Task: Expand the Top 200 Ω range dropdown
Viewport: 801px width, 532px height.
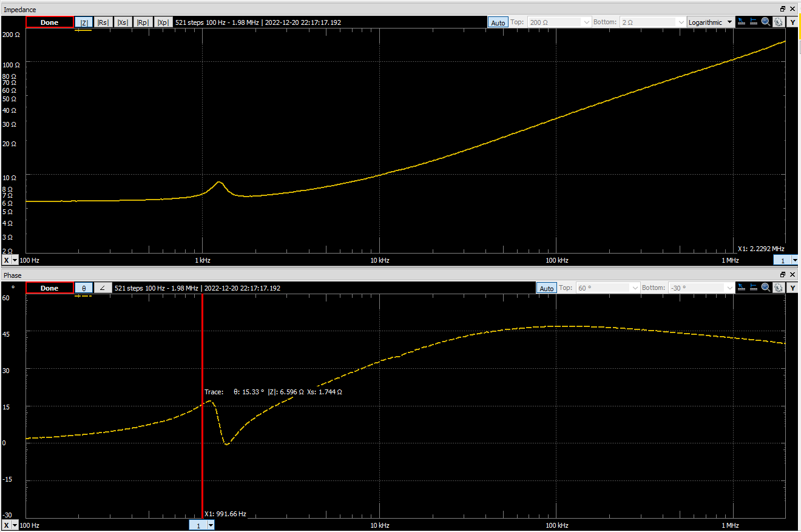Action: click(x=586, y=22)
